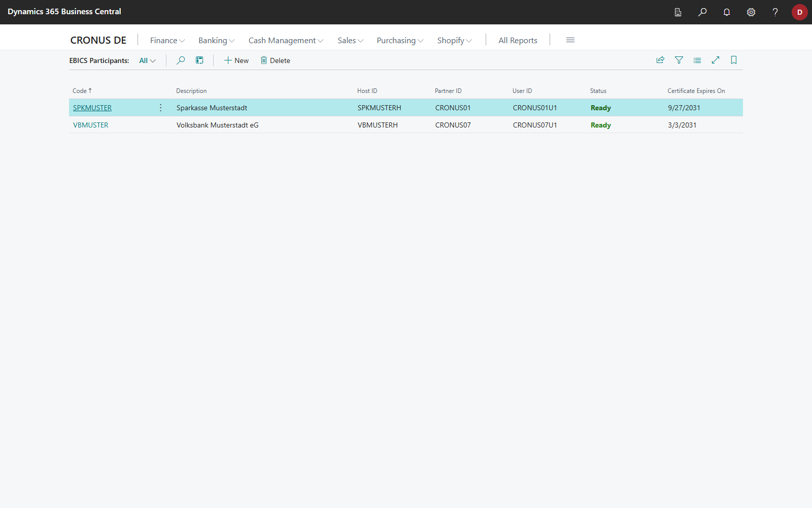Expand the Cash Management menu

286,41
